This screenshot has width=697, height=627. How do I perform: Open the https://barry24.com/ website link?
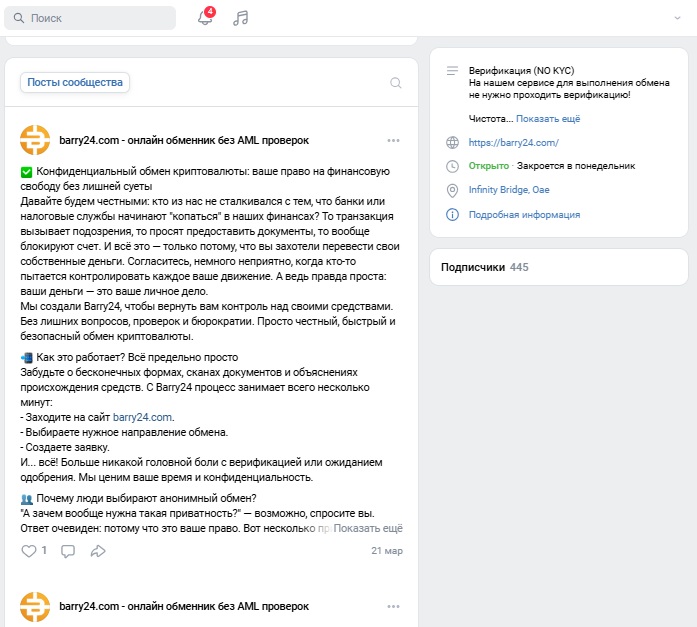coord(513,143)
